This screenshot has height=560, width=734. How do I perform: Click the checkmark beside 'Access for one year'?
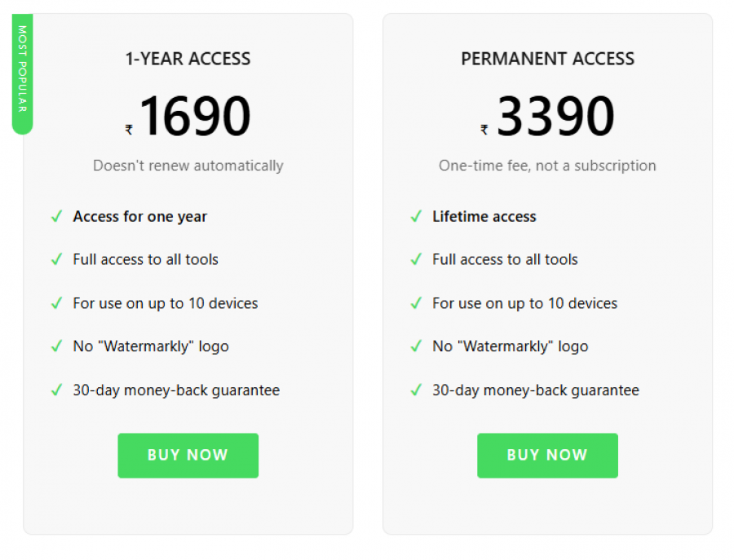(x=56, y=216)
